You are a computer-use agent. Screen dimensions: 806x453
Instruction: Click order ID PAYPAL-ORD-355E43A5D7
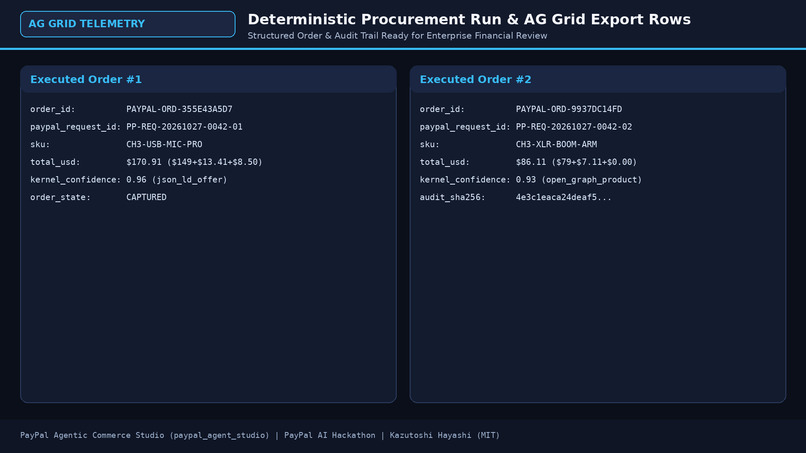pyautogui.click(x=179, y=109)
